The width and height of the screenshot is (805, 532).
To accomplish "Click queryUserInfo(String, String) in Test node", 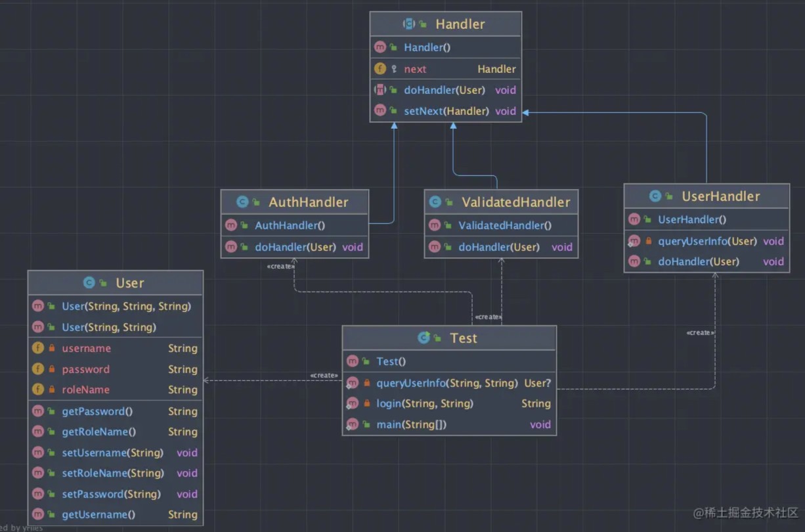I will pos(447,383).
